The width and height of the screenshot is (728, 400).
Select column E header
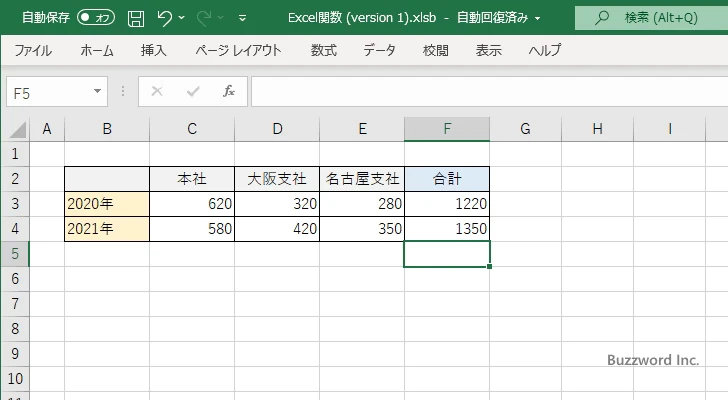point(362,129)
